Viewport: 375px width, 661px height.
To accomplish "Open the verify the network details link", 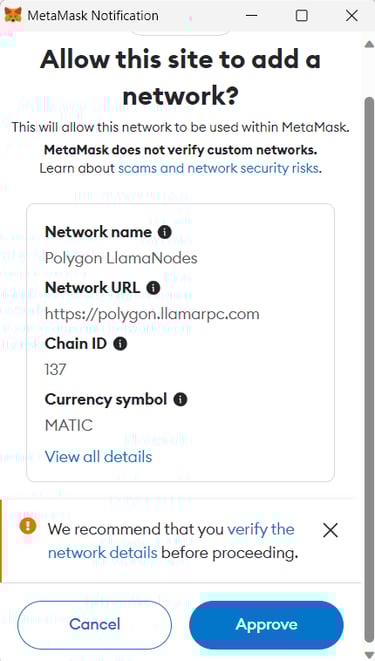I will point(171,541).
